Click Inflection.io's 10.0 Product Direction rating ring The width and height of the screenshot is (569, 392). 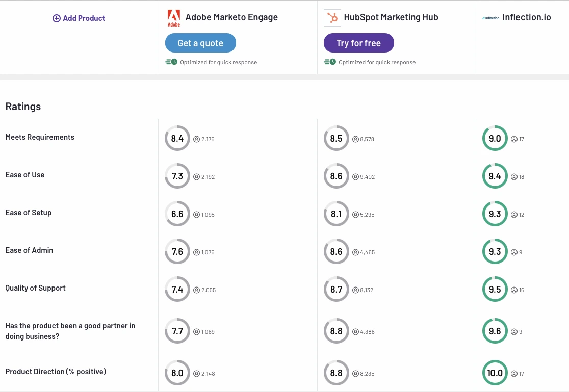pyautogui.click(x=495, y=373)
